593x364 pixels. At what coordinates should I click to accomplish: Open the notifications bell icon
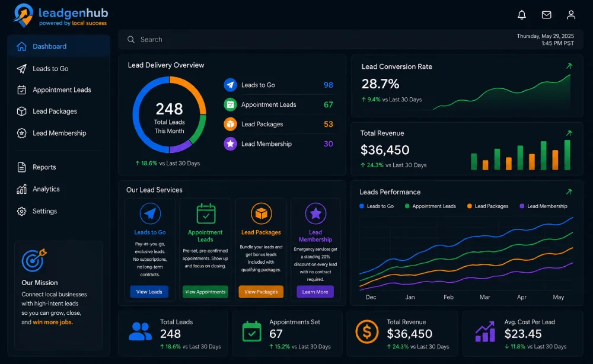521,15
